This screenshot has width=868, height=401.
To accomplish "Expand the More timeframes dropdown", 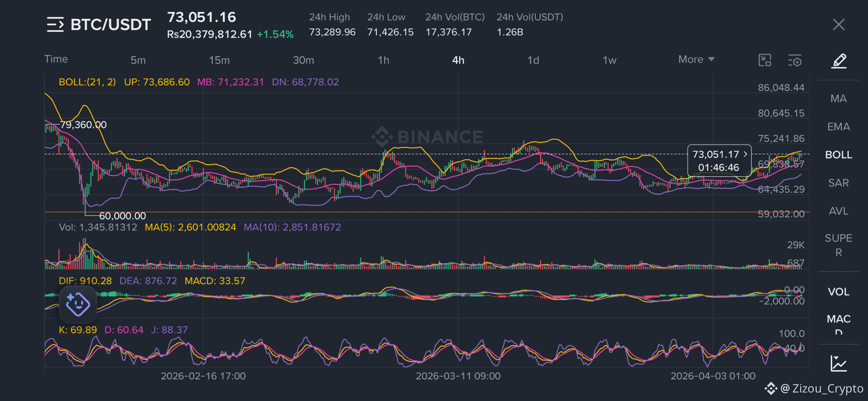I will pyautogui.click(x=697, y=60).
